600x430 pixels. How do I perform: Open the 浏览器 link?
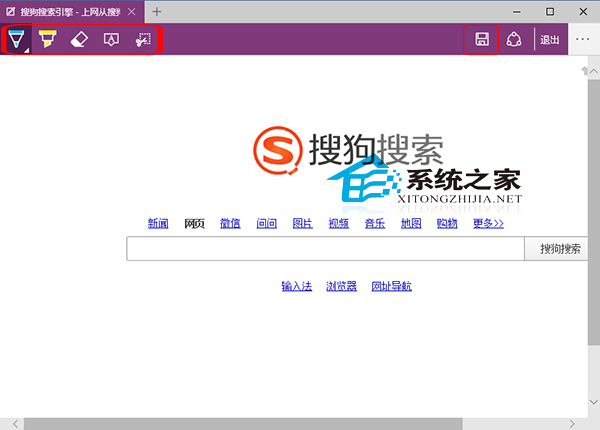point(341,286)
